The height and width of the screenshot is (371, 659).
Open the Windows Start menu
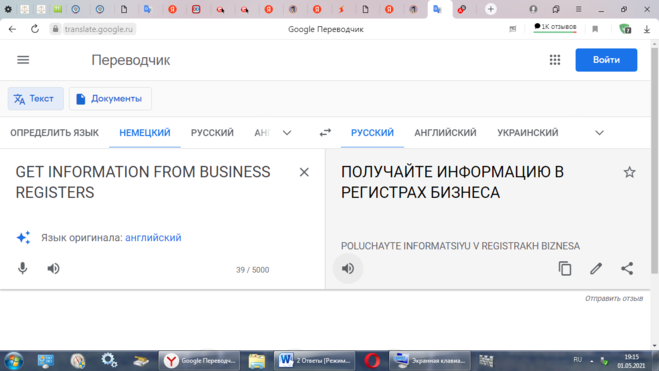[x=13, y=361]
